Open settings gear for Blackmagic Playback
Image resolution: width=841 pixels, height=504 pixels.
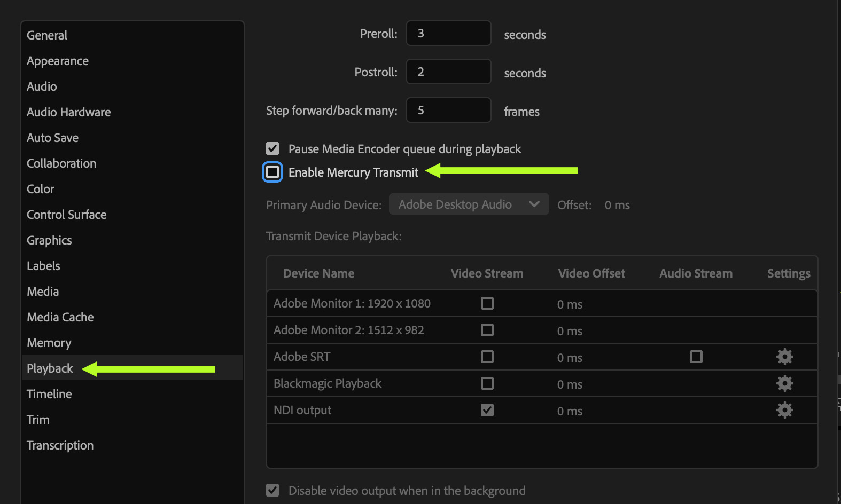point(784,383)
